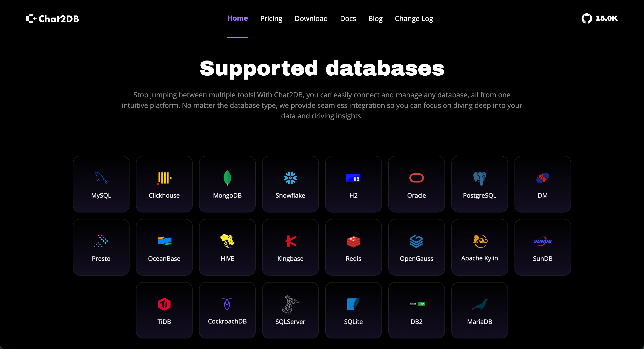
Task: Select the OceanBase flag icon
Action: click(164, 241)
